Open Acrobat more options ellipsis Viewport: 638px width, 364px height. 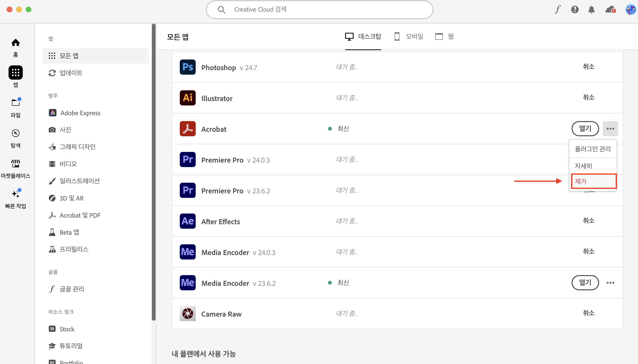click(x=610, y=128)
